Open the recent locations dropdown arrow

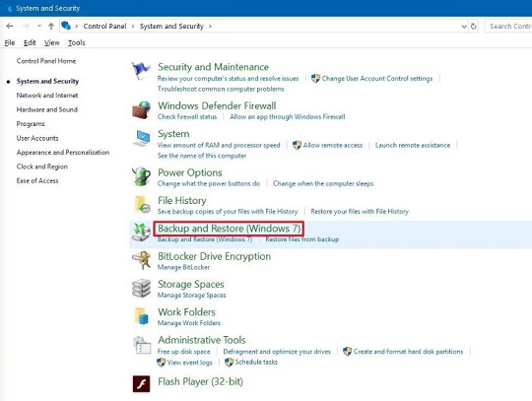(x=39, y=27)
